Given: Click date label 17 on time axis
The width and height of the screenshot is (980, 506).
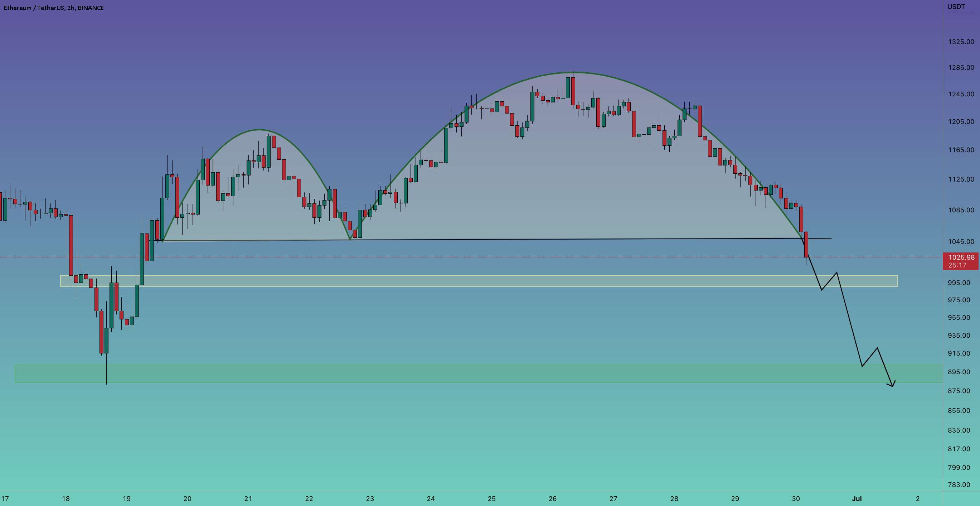Looking at the screenshot, I should [5, 498].
